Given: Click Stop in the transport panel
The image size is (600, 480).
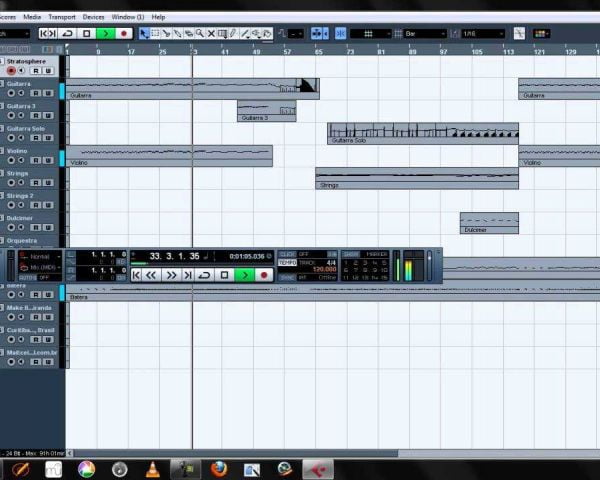Looking at the screenshot, I should (225, 275).
